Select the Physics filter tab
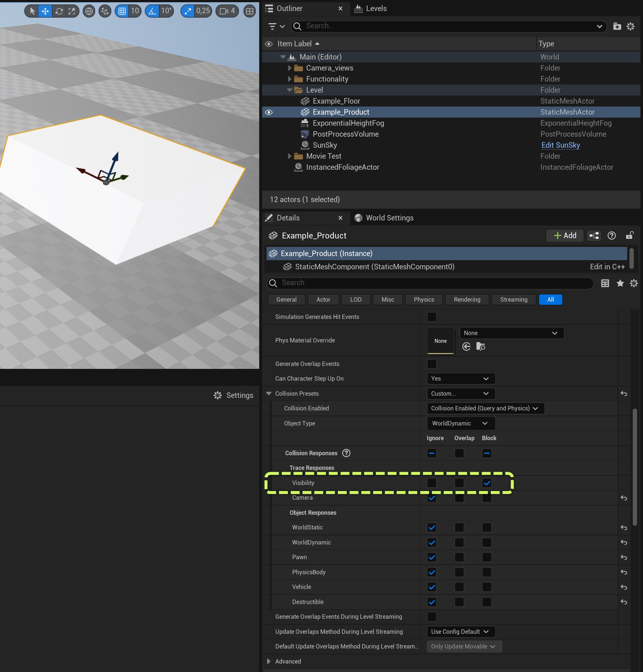The height and width of the screenshot is (672, 643). (x=424, y=299)
